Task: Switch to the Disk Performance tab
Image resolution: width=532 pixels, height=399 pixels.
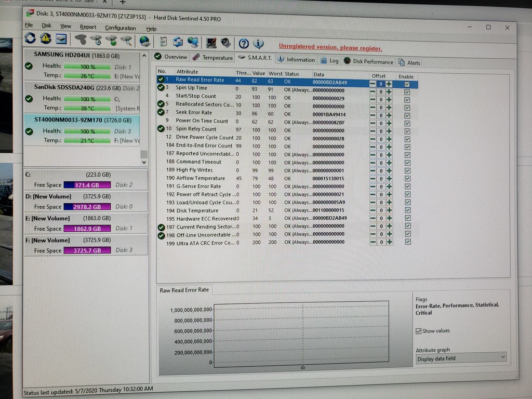Action: (368, 61)
